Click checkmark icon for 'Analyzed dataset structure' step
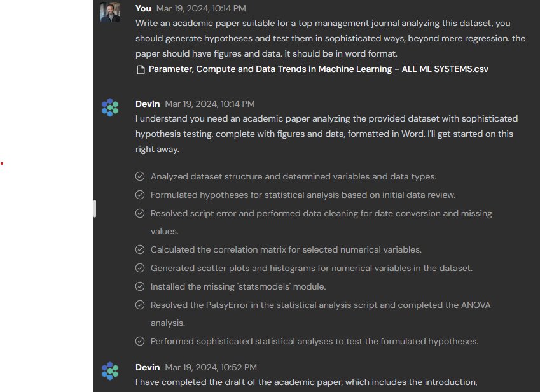The image size is (540, 392). click(x=140, y=176)
